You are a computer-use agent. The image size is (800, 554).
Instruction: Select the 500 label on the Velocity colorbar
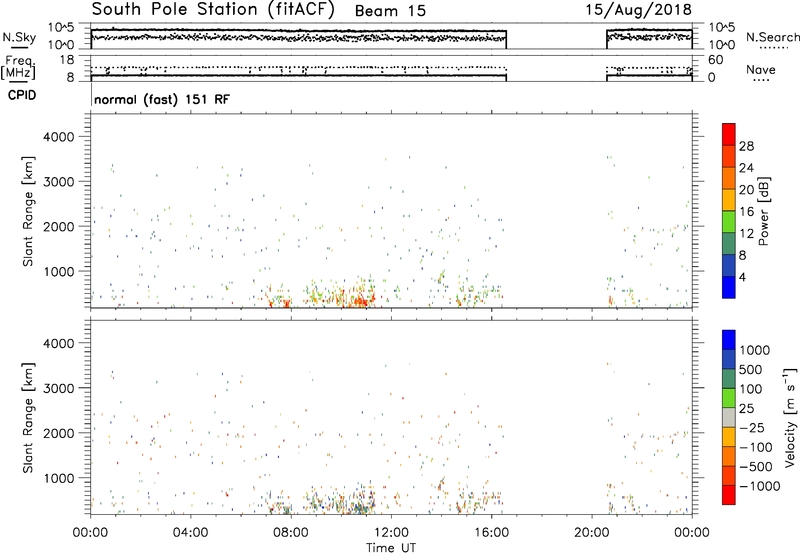click(751, 370)
